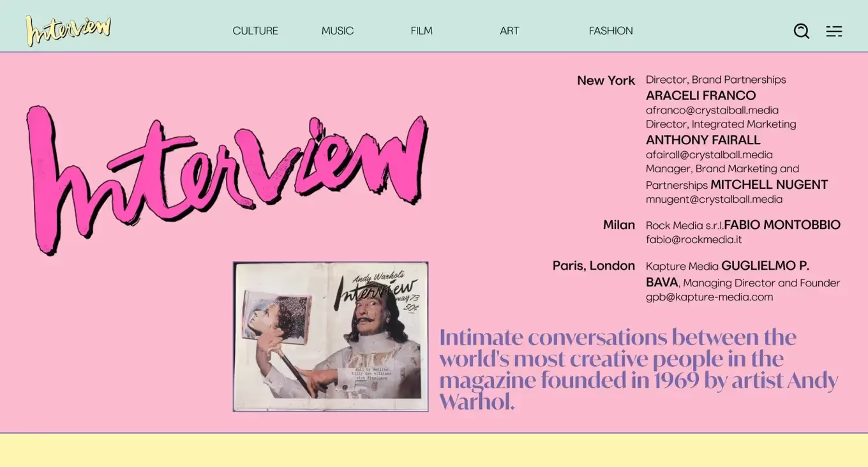
Task: Select Film in the navigation bar
Action: 421,31
